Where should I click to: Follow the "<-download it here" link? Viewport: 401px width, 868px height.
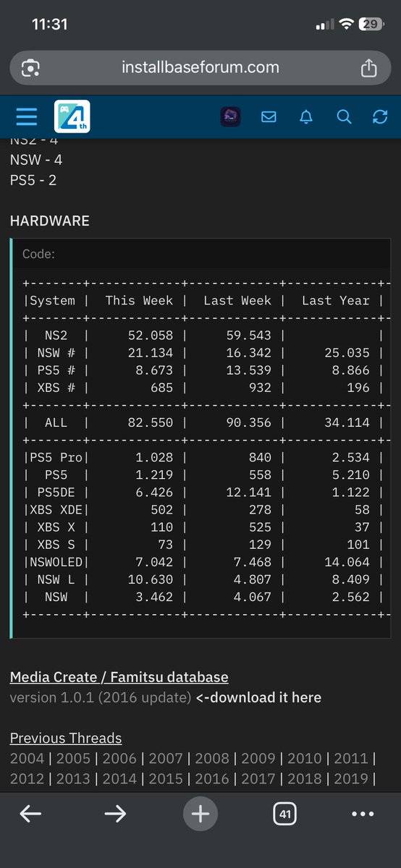258,697
